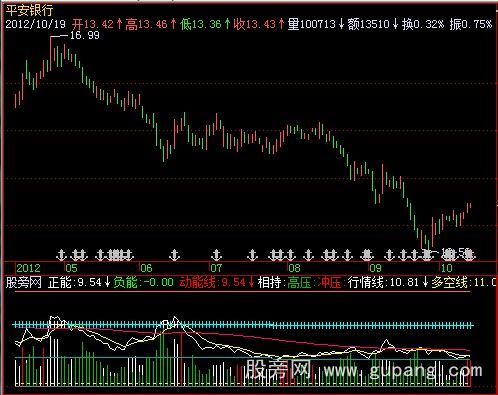Click the turnover rate 换0.32% value

point(423,24)
